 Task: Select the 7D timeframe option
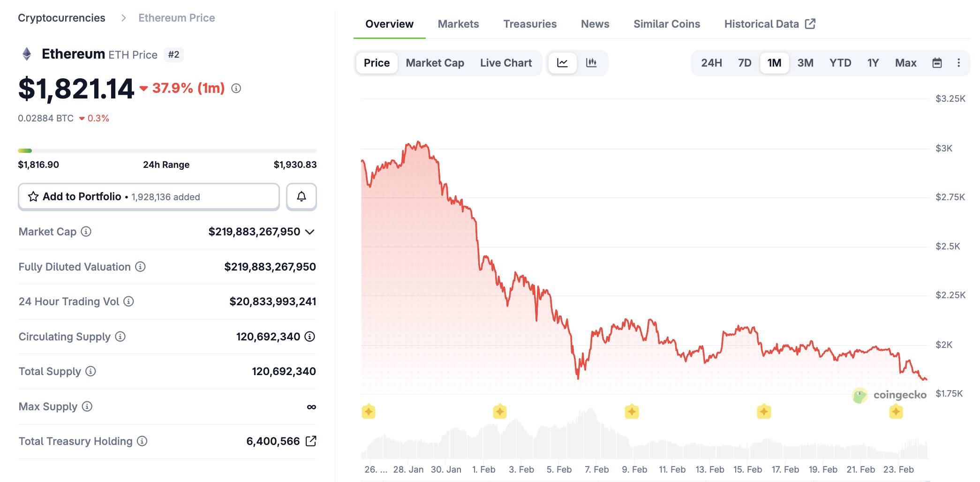(x=744, y=62)
